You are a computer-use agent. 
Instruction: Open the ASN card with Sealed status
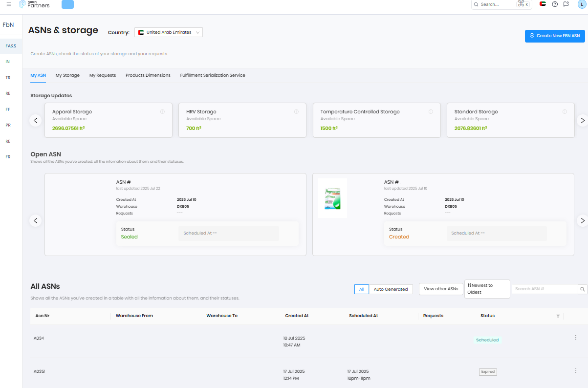[x=175, y=215]
